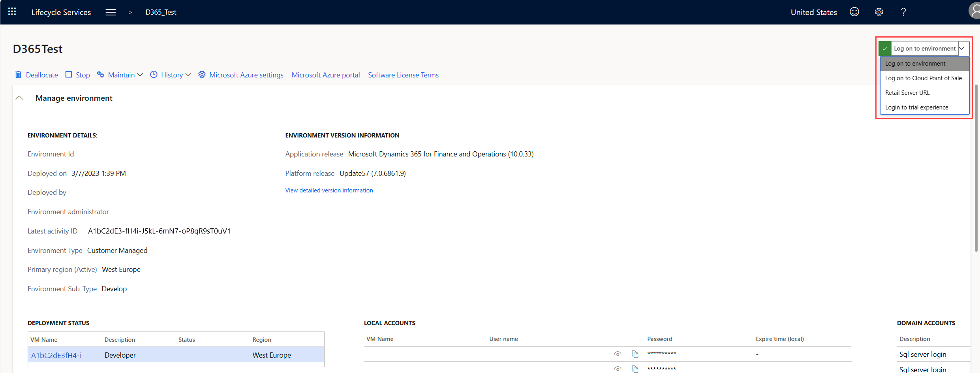The image size is (980, 373).
Task: Click the Region column header
Action: pyautogui.click(x=262, y=340)
